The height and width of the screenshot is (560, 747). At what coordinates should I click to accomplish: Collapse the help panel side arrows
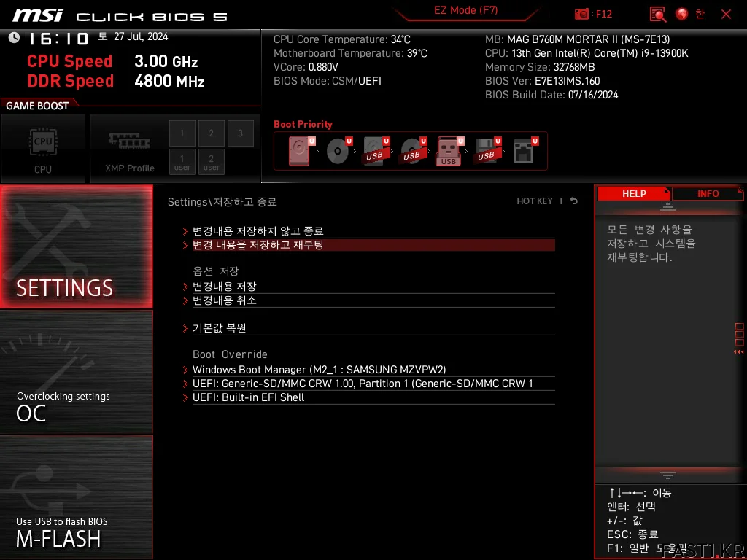pos(739,352)
